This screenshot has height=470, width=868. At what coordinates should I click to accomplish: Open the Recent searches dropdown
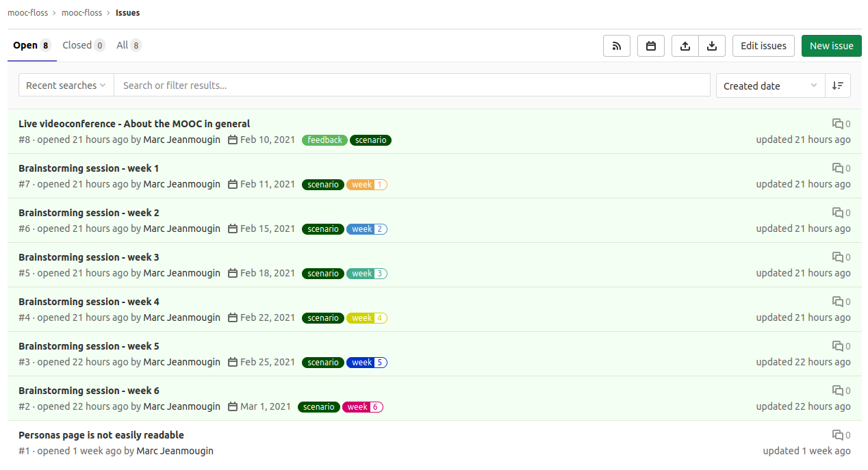(x=66, y=86)
